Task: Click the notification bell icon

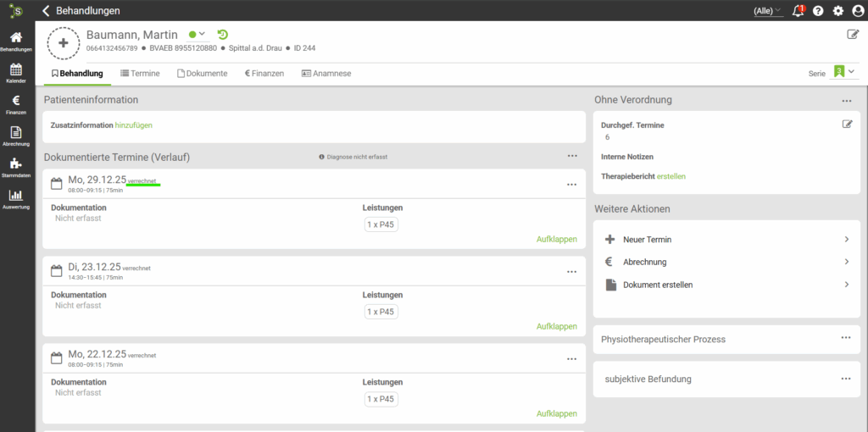Action: (x=798, y=11)
